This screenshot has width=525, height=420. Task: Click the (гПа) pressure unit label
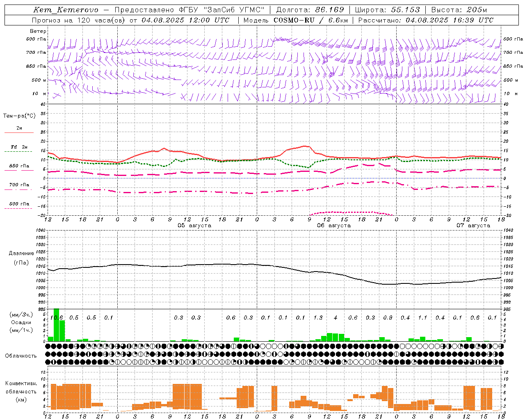pyautogui.click(x=22, y=262)
